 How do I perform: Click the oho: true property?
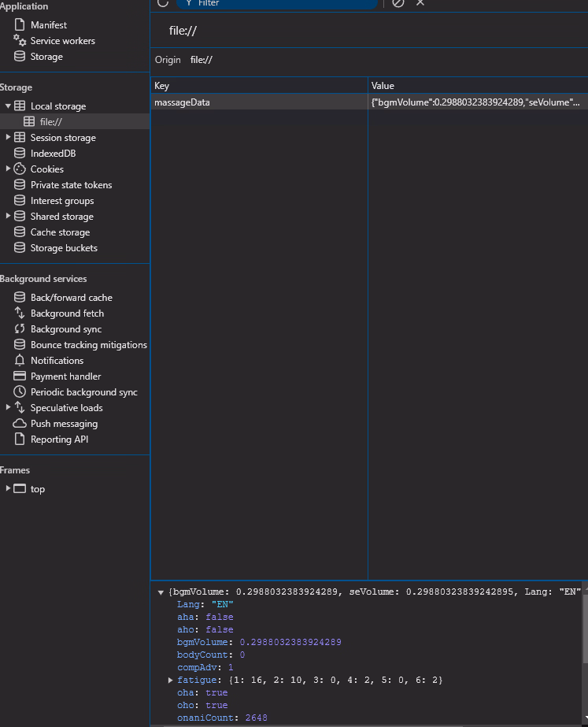coord(202,705)
